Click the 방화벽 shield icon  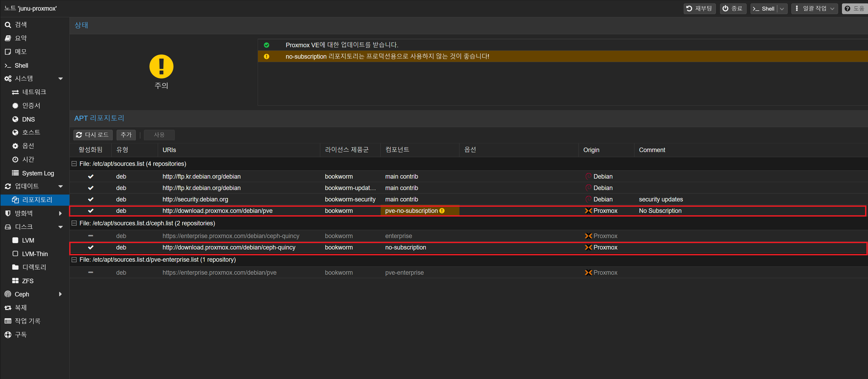[x=8, y=213]
